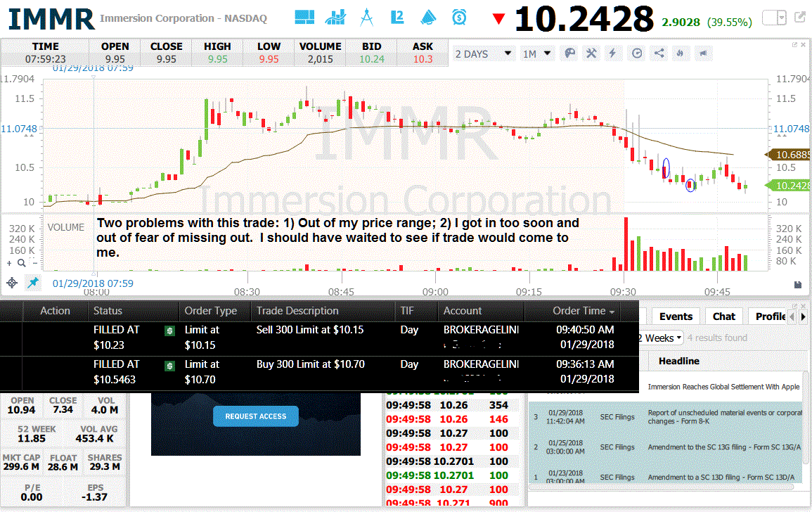This screenshot has width=812, height=512.
Task: Click the MKT CAP 299.6 M stat
Action: pyautogui.click(x=21, y=462)
